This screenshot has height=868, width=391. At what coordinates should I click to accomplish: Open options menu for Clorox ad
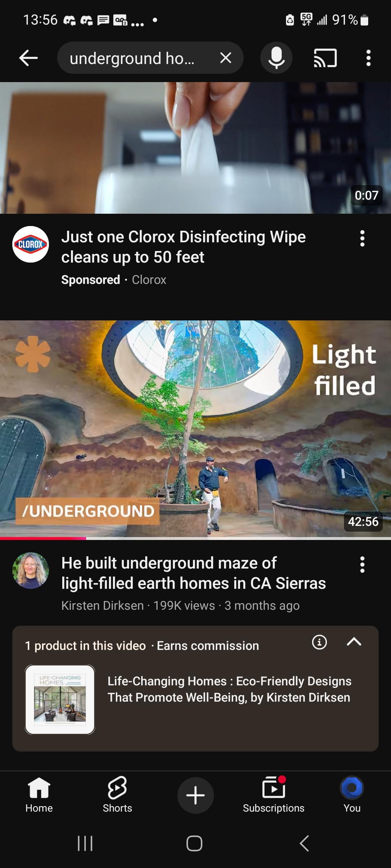[x=362, y=238]
